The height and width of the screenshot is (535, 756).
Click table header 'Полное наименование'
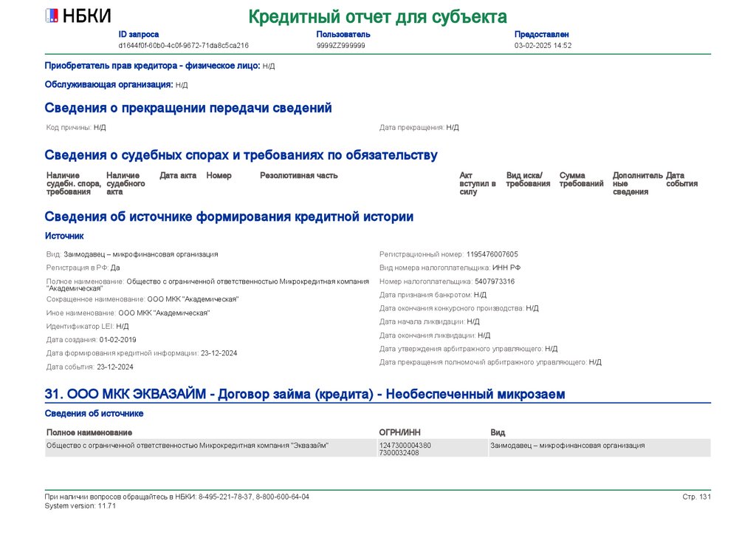89,433
